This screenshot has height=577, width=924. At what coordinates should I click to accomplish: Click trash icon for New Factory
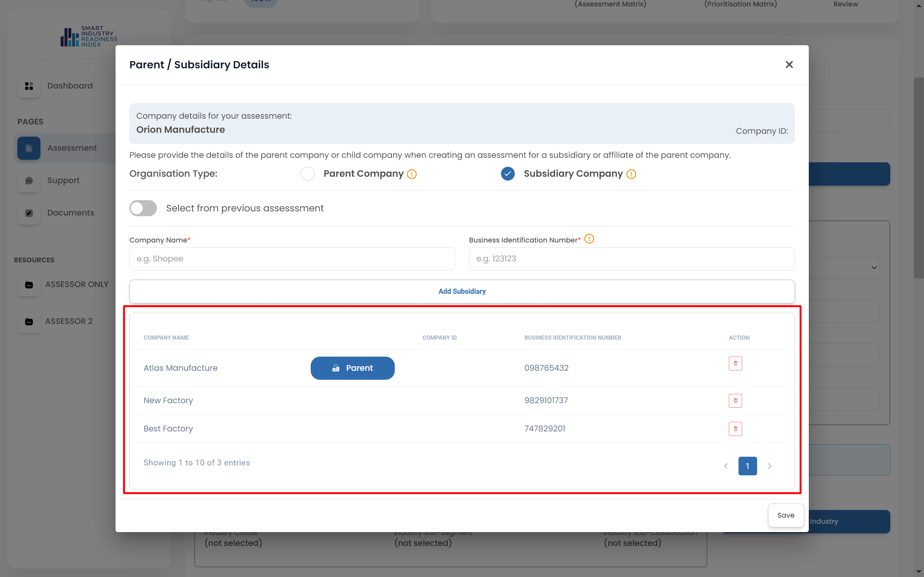click(x=735, y=401)
